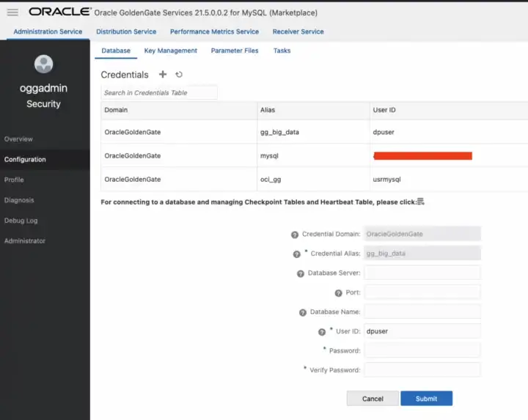
Task: Click the Credential Alias field
Action: (x=422, y=254)
